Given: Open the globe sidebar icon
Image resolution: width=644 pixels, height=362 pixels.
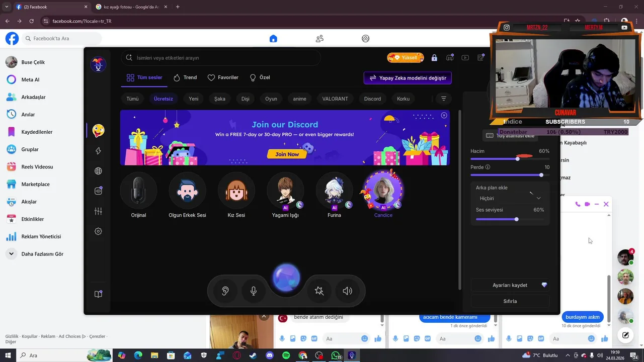Looking at the screenshot, I should click(98, 171).
